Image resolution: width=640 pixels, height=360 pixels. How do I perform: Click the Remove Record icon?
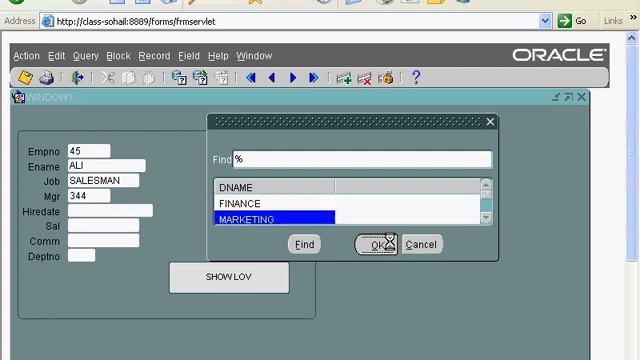(364, 78)
